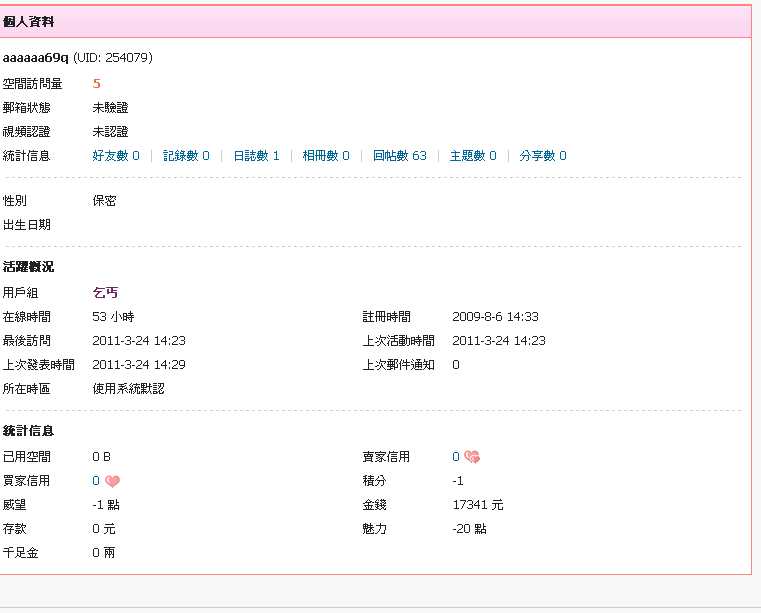
Task: Click the 空間訪問量 count 5
Action: [x=97, y=84]
